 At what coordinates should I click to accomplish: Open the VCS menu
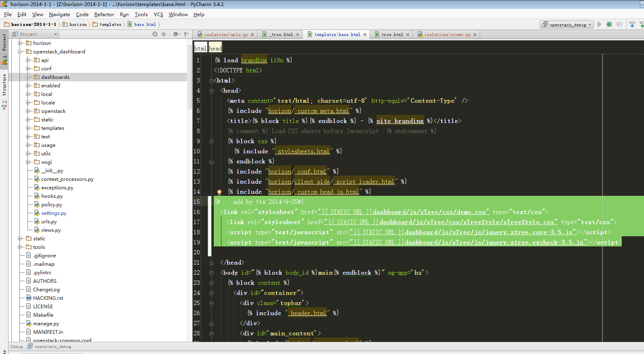click(x=158, y=15)
